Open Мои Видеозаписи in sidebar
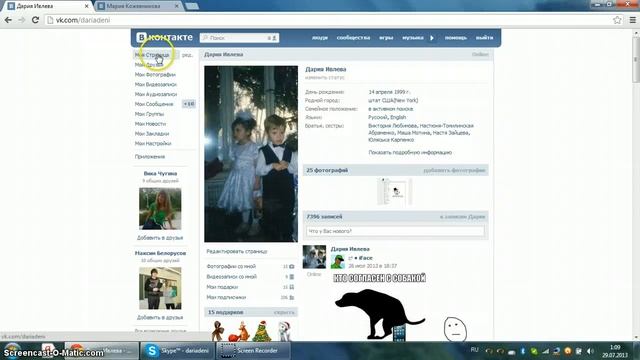This screenshot has width=640, height=360. click(x=156, y=84)
